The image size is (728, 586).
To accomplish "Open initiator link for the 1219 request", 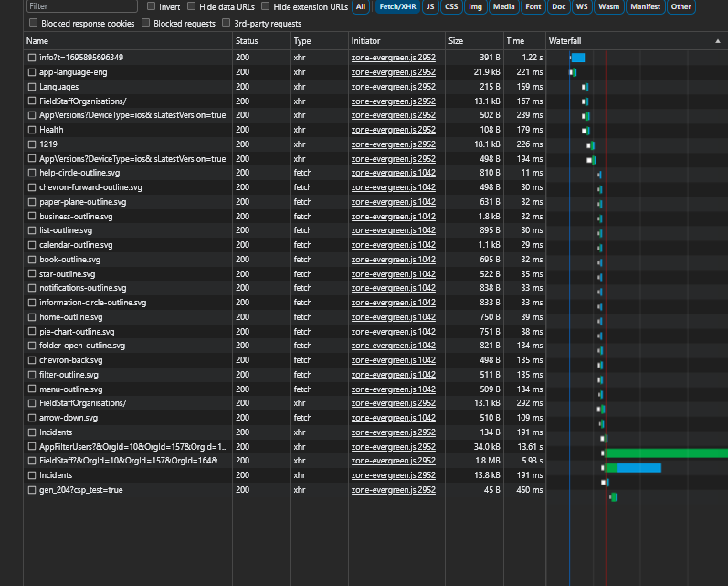I will click(x=393, y=144).
